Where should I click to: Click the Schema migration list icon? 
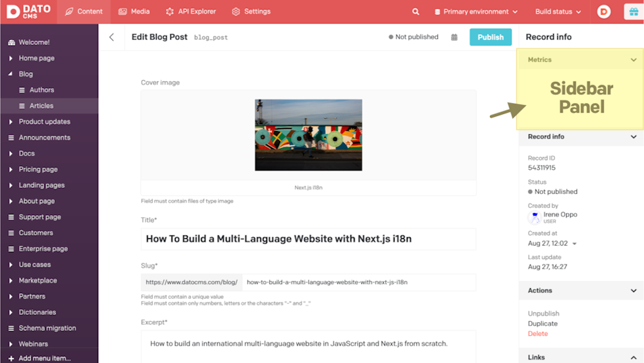pyautogui.click(x=11, y=328)
